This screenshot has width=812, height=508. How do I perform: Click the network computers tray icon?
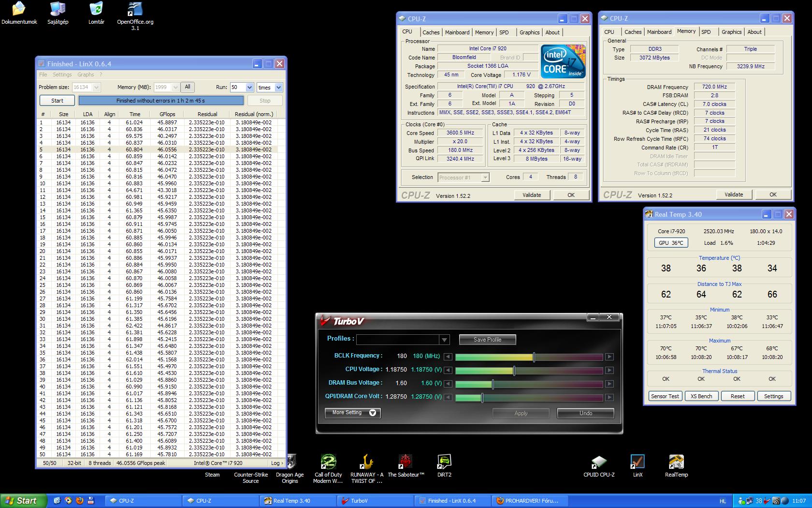[x=749, y=501]
